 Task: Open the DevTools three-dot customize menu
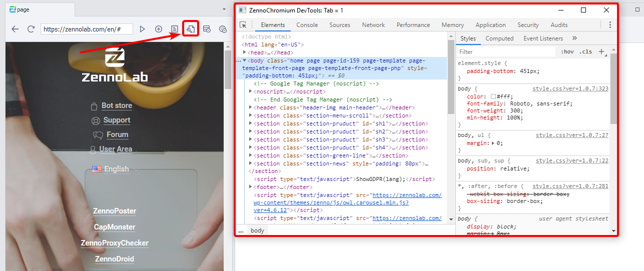click(610, 25)
